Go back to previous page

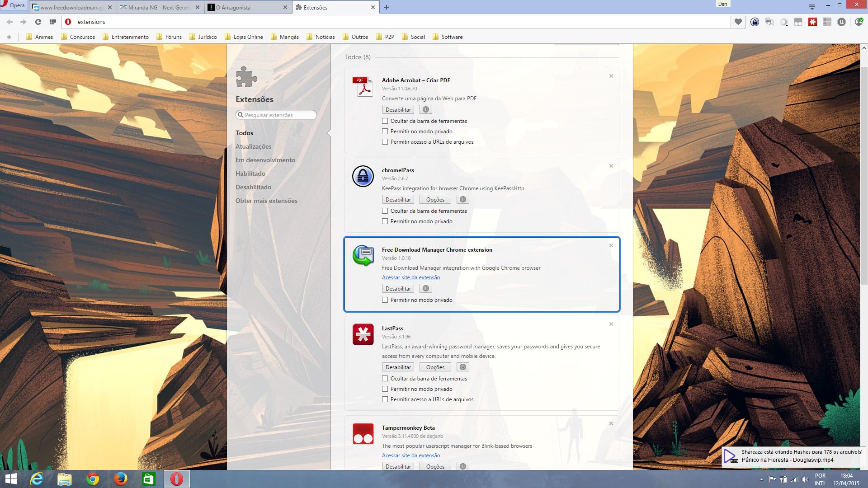[x=9, y=22]
